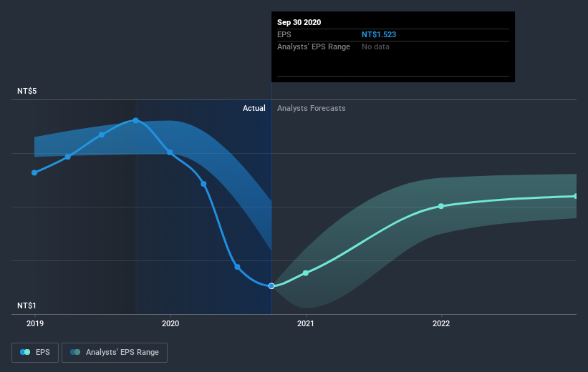Viewport: 588px width, 372px height.
Task: Select the Sep 30 2020 EPS data point
Action: coord(271,286)
